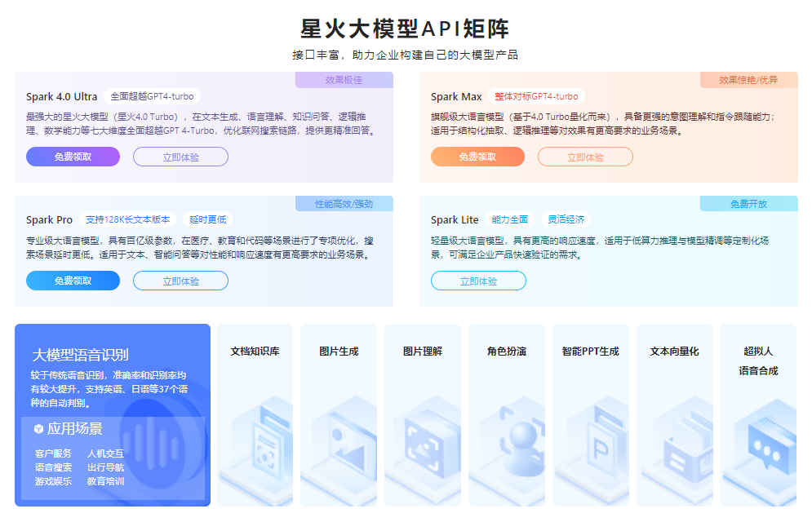
Task: Click the 灵活经济 tag
Action: (x=566, y=220)
